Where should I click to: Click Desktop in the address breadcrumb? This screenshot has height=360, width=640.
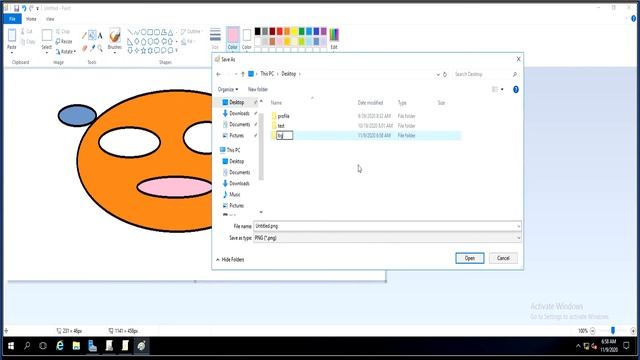point(289,74)
